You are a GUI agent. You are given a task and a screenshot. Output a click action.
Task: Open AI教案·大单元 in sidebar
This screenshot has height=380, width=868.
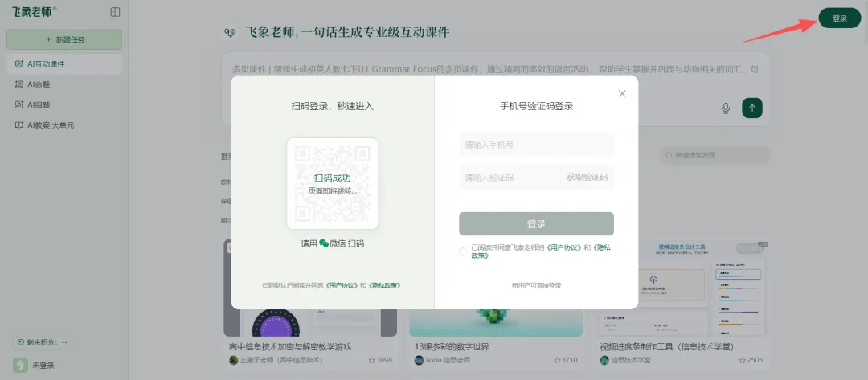click(x=64, y=125)
